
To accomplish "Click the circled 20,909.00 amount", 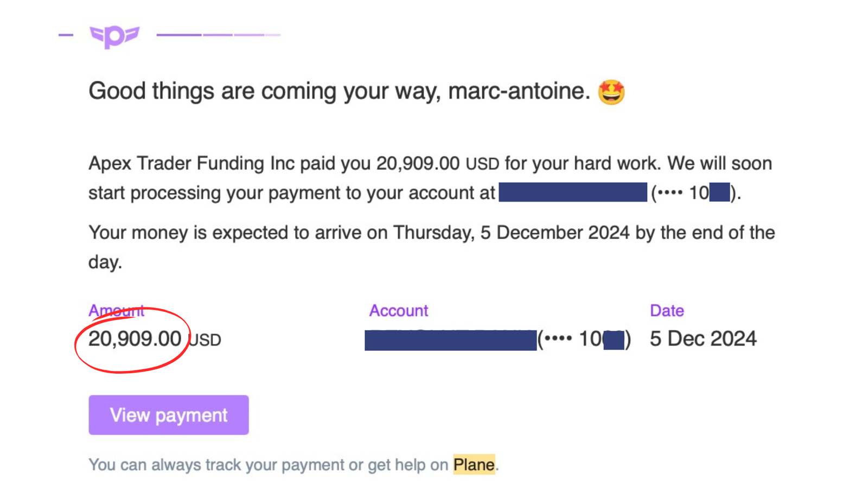I will tap(135, 339).
